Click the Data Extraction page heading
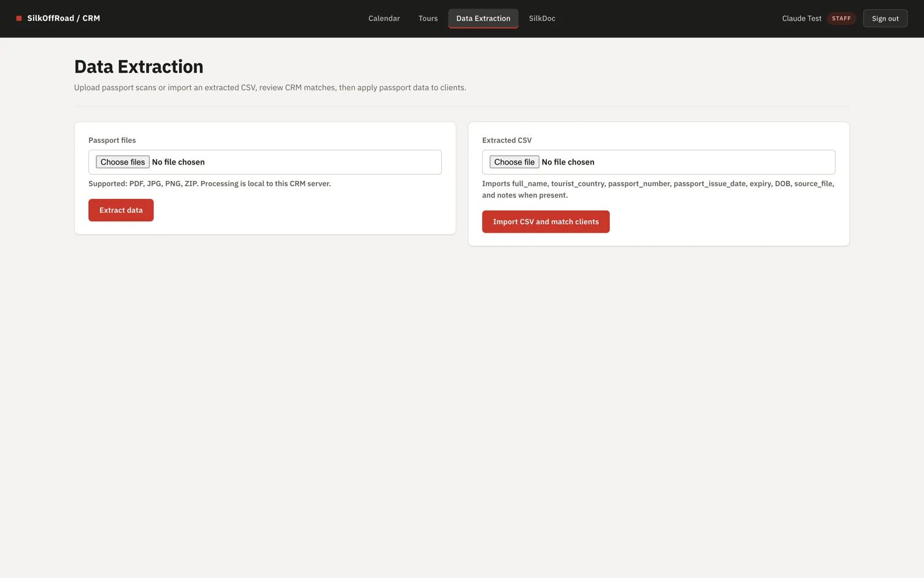 tap(139, 66)
